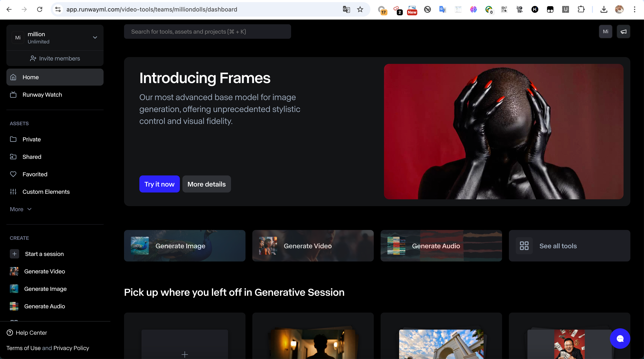Click the plus icon for Start a session
The width and height of the screenshot is (644, 359).
click(x=14, y=254)
